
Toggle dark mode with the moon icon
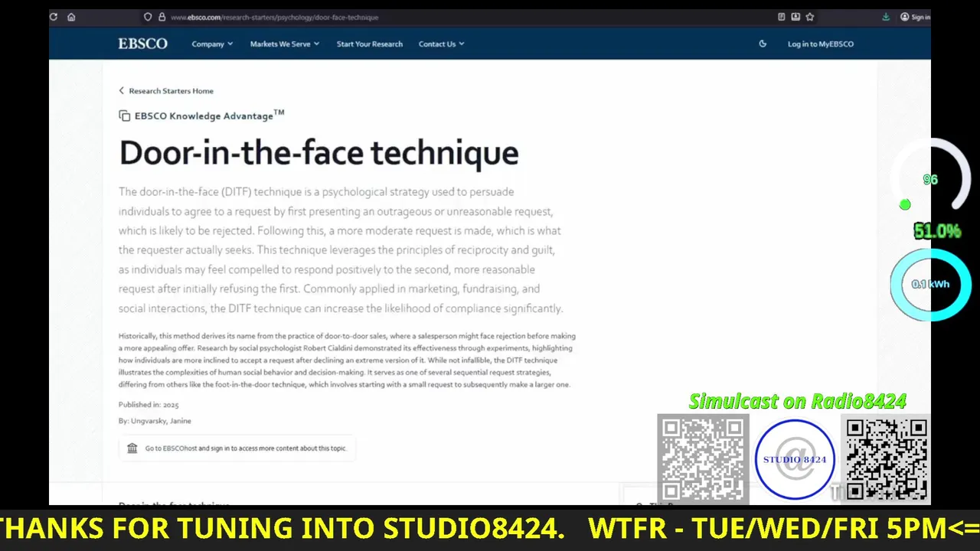[x=763, y=44]
